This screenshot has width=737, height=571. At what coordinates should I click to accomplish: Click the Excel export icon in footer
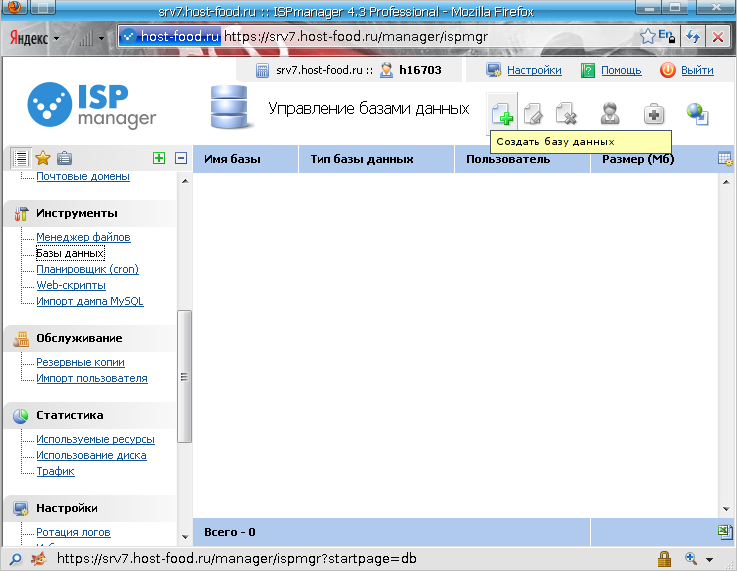point(725,532)
